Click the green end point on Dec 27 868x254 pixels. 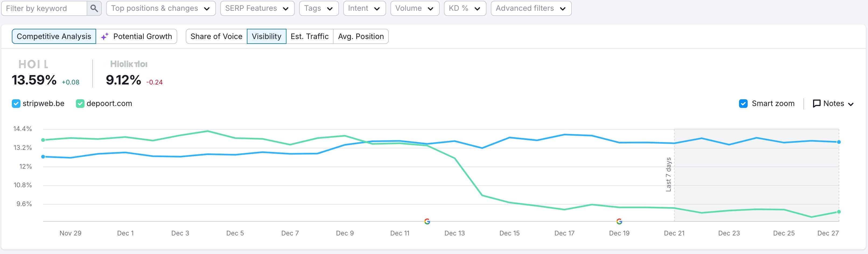(839, 212)
